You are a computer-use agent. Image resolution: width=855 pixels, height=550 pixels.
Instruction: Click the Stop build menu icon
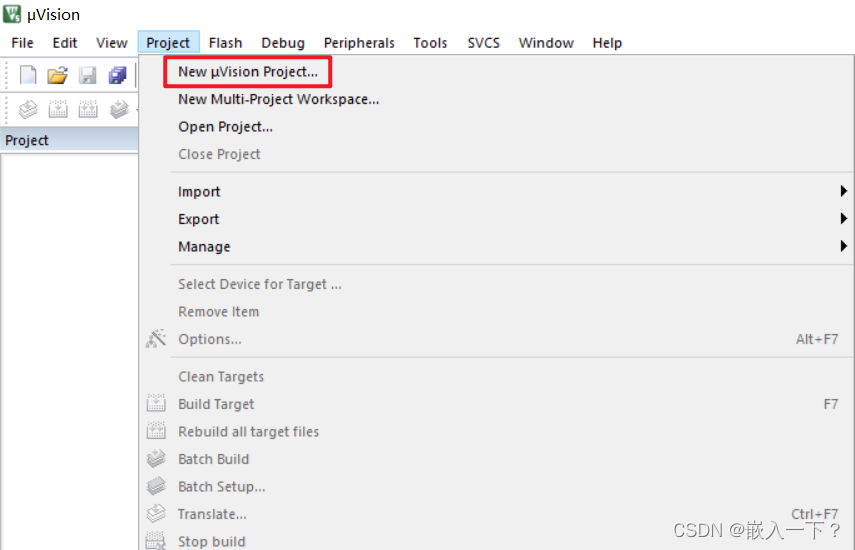156,541
